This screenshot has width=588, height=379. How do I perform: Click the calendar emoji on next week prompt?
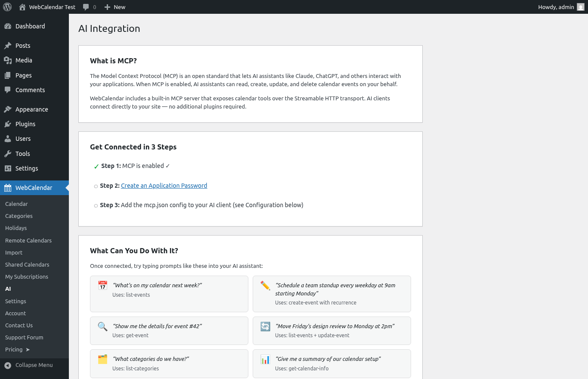pos(102,286)
